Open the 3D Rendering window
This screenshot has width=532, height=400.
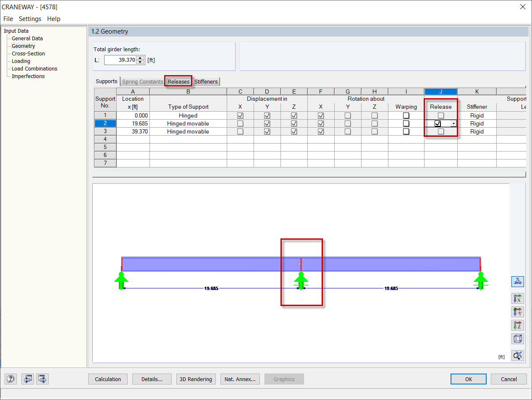(x=196, y=379)
